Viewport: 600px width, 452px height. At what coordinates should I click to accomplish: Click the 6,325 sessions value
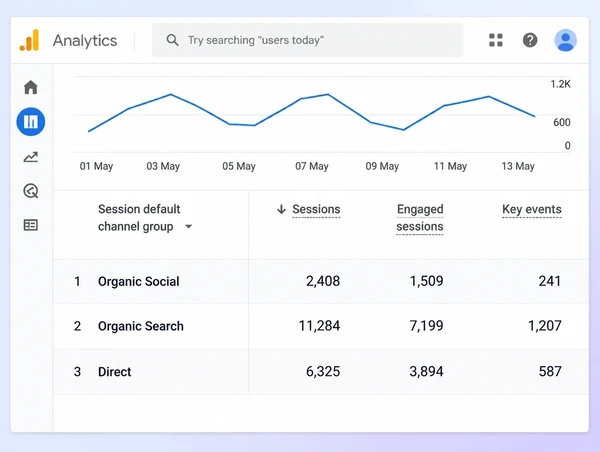[x=323, y=372]
